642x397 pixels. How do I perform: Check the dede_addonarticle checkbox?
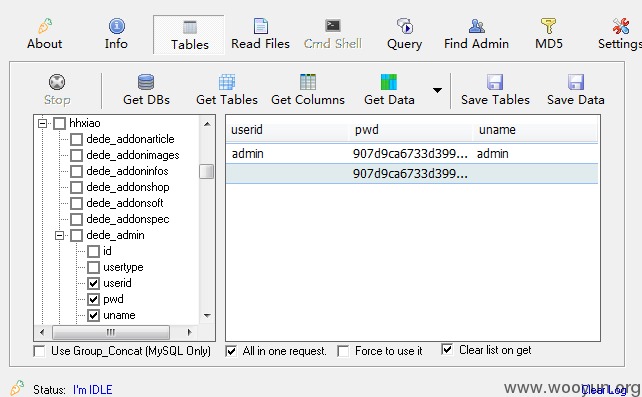click(77, 139)
